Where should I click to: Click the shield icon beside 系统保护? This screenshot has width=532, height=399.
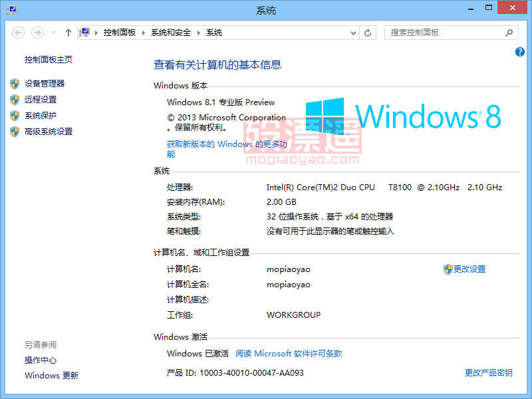click(x=15, y=116)
